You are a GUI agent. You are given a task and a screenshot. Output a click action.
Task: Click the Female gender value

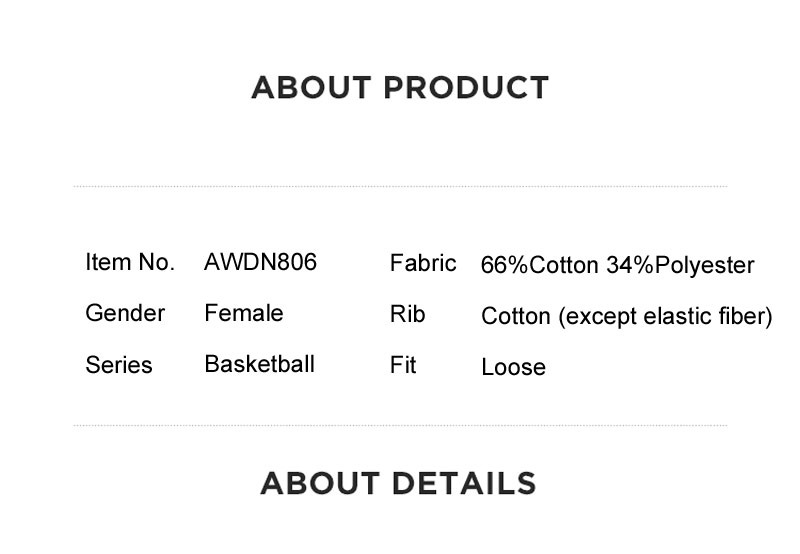coord(244,313)
